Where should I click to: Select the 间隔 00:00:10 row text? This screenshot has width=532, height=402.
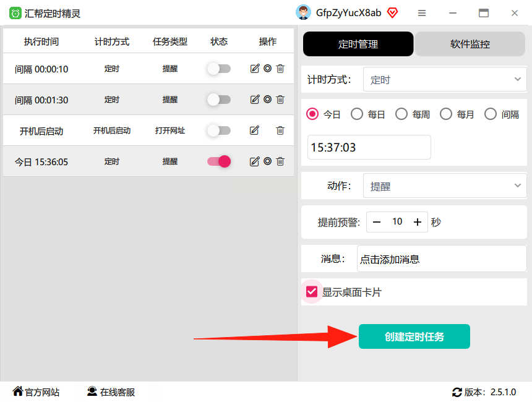(41, 69)
